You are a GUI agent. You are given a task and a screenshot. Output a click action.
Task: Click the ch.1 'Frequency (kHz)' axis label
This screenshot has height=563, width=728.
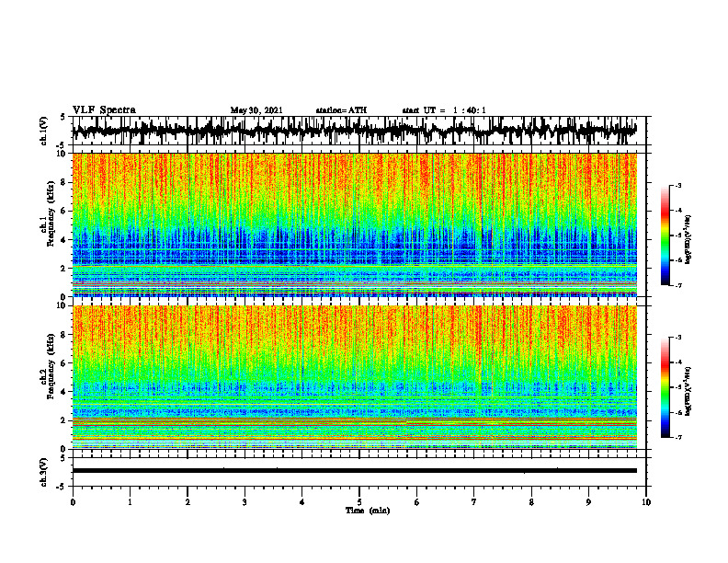51,213
